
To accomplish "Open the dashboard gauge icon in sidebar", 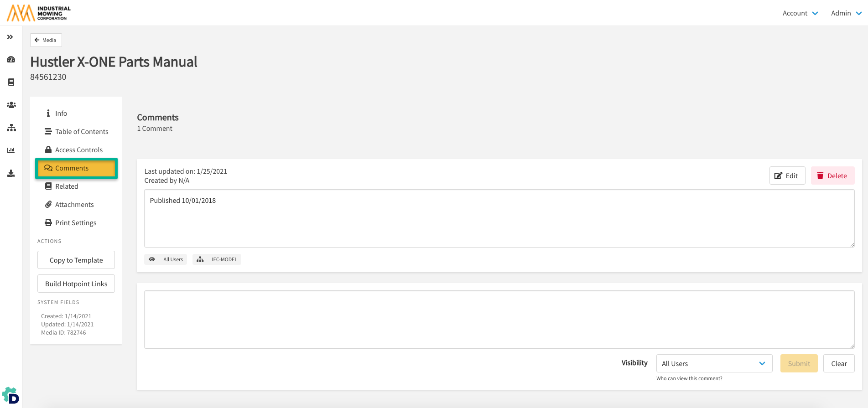I will click(11, 60).
